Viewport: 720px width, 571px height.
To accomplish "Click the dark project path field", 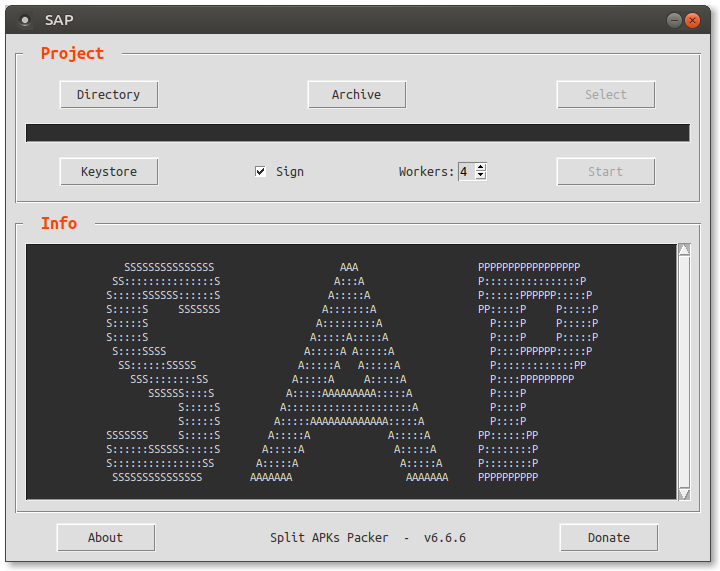I will (358, 133).
